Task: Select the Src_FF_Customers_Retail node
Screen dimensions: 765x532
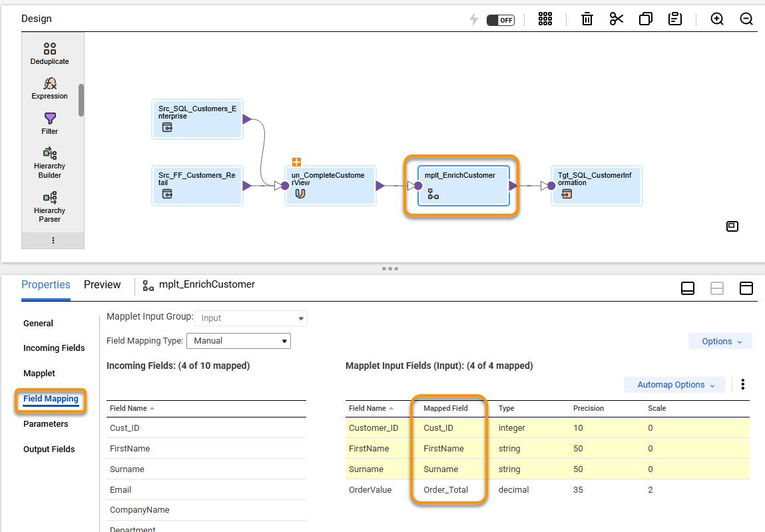Action: click(x=197, y=186)
